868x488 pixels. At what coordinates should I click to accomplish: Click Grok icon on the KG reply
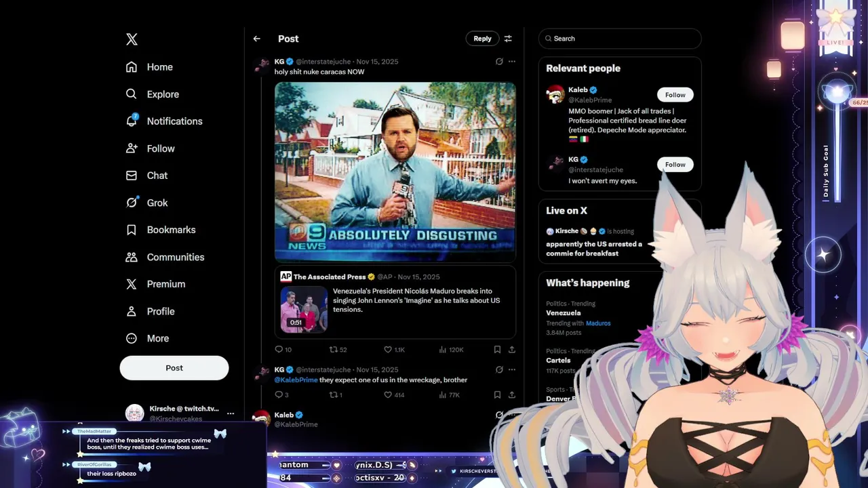pyautogui.click(x=499, y=370)
